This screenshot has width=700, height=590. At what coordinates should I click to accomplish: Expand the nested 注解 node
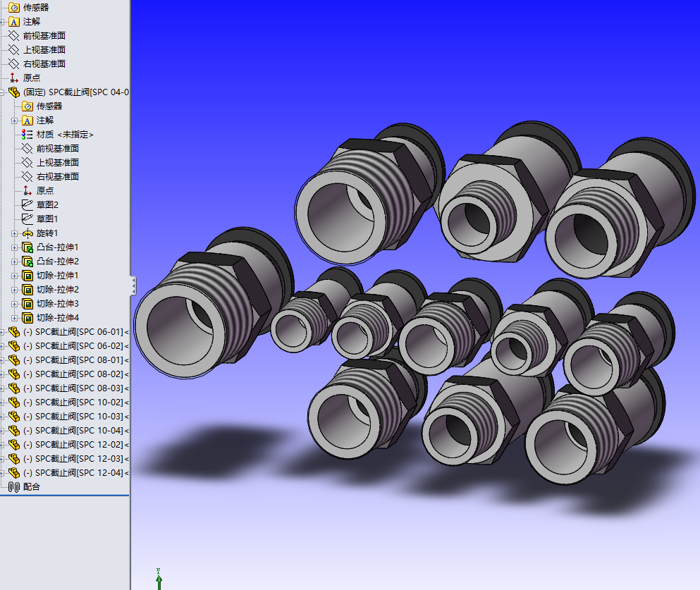[x=14, y=121]
